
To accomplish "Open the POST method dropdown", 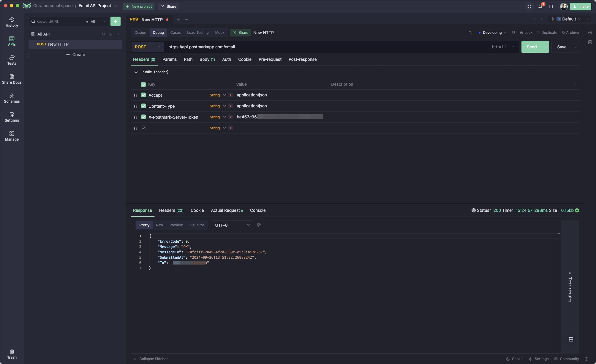I will pyautogui.click(x=147, y=47).
